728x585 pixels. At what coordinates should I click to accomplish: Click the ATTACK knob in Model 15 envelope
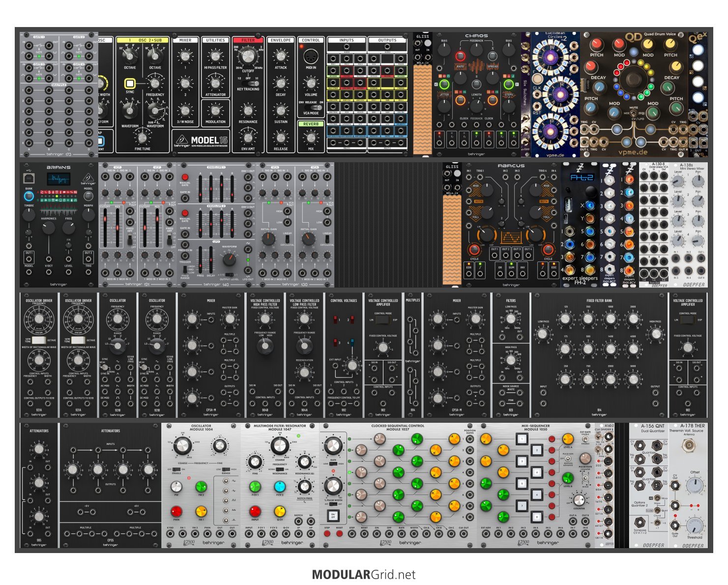[x=281, y=57]
